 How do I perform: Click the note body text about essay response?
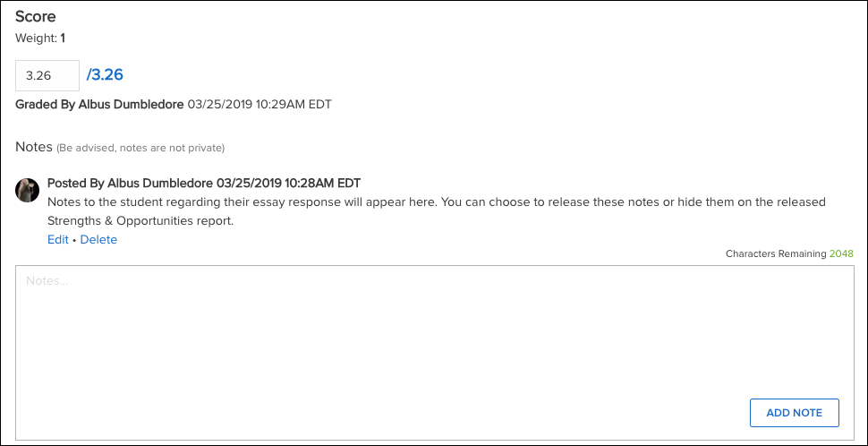[436, 211]
